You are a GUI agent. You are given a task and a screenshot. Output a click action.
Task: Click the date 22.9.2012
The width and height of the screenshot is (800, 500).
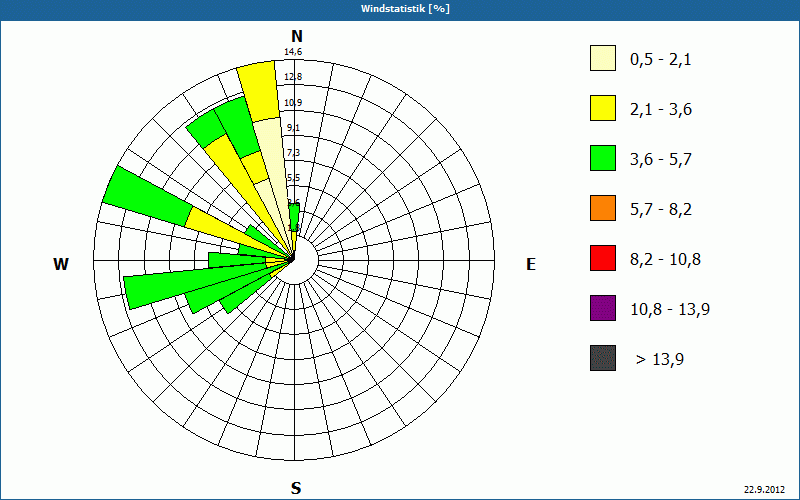(764, 489)
